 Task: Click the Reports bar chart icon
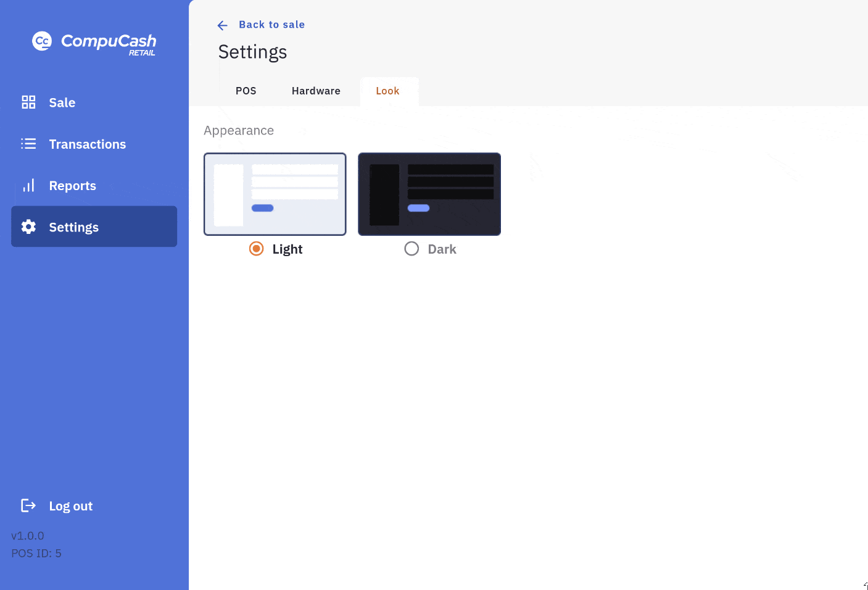pyautogui.click(x=28, y=186)
